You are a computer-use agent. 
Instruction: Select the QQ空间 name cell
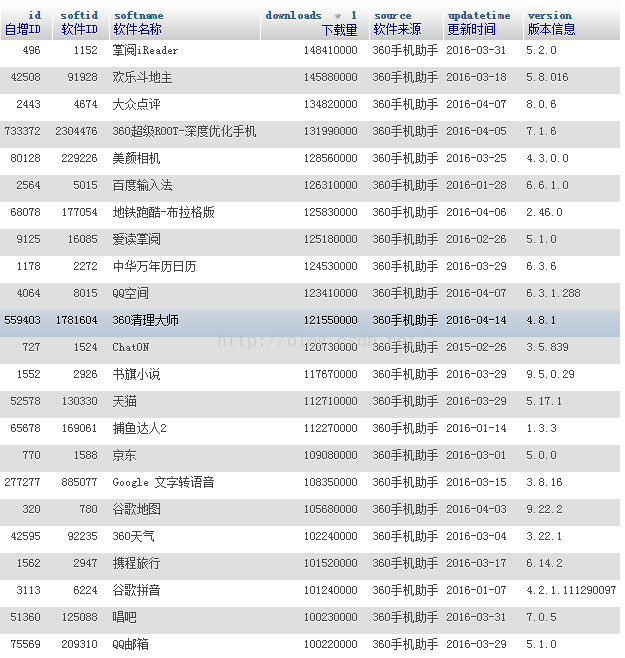click(130, 293)
